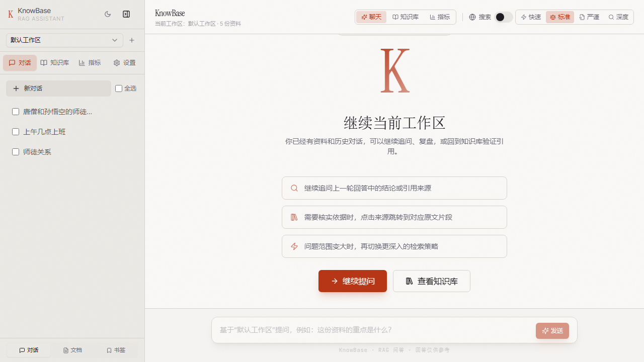Open 知识库 tab in sidebar
Viewport: 644px width, 362px height.
(55, 63)
